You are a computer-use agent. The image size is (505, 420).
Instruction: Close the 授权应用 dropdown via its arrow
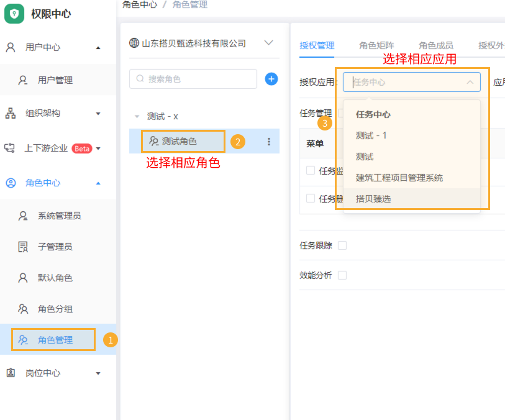coord(470,82)
